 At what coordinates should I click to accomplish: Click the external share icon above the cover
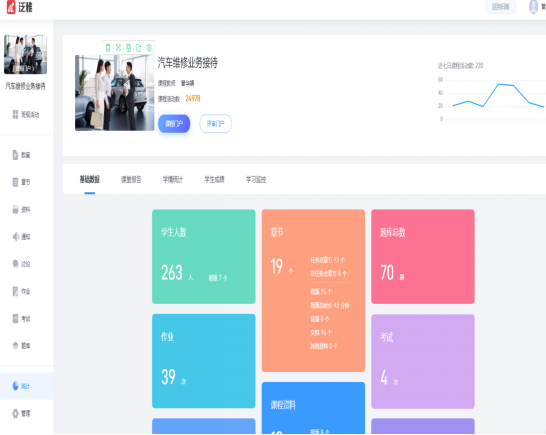click(x=139, y=48)
